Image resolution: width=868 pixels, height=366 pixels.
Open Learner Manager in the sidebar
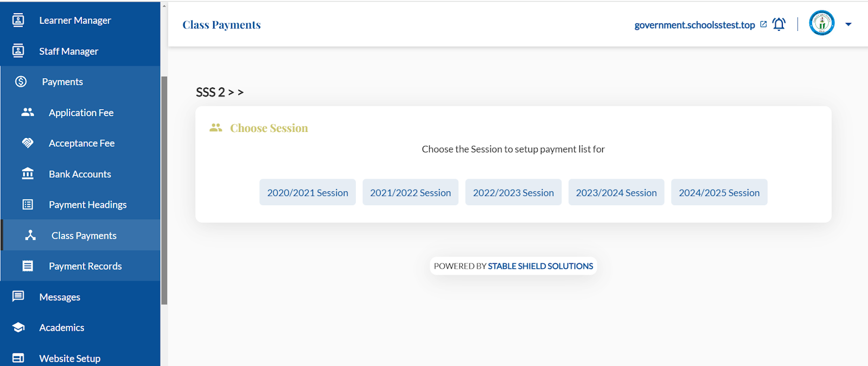click(80, 20)
